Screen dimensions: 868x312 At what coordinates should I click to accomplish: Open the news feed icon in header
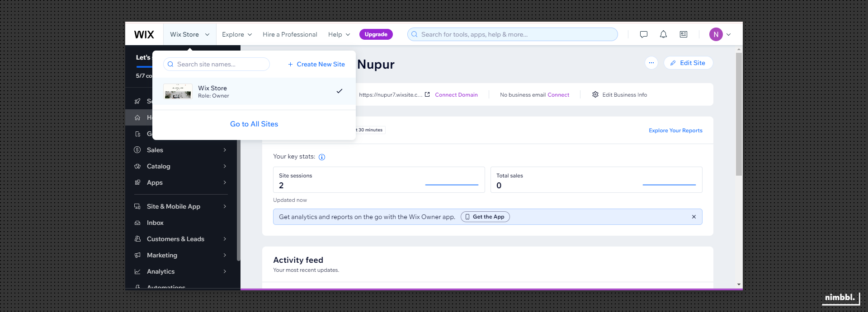(684, 34)
